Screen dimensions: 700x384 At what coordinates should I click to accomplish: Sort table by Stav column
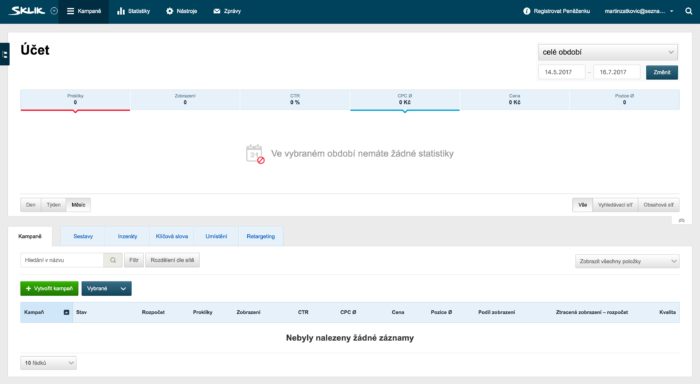coord(82,312)
